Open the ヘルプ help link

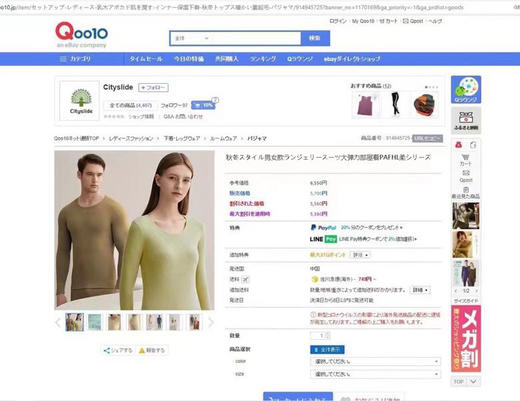435,21
